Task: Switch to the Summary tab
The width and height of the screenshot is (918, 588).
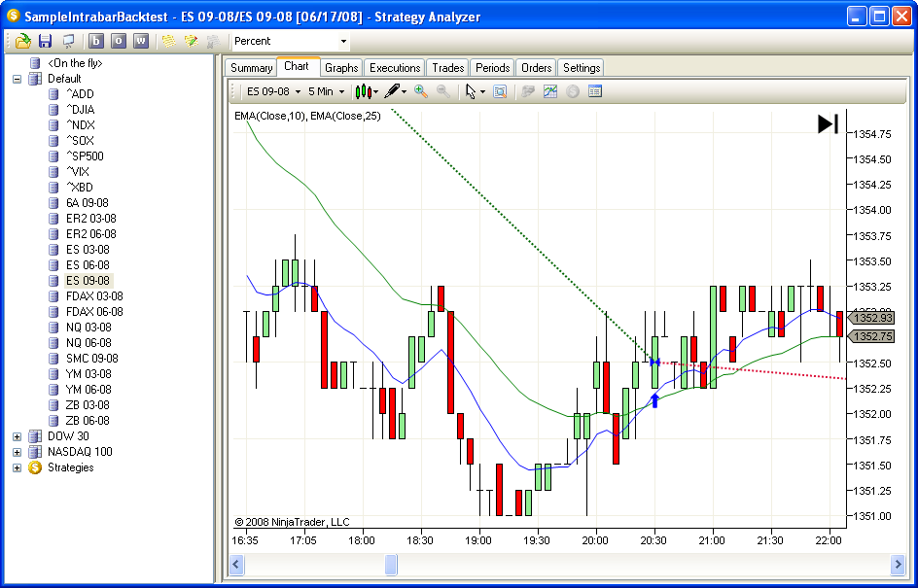Action: [x=251, y=68]
